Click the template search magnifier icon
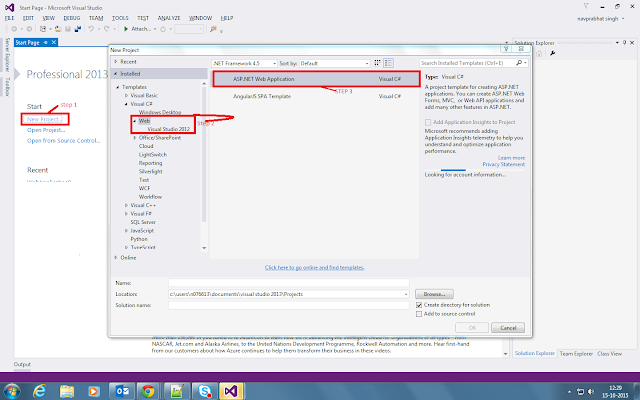Screen dimensions: 640x400 (519, 63)
